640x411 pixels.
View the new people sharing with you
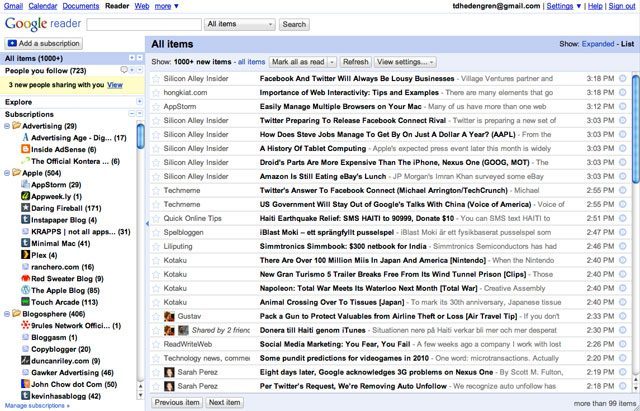pos(115,85)
